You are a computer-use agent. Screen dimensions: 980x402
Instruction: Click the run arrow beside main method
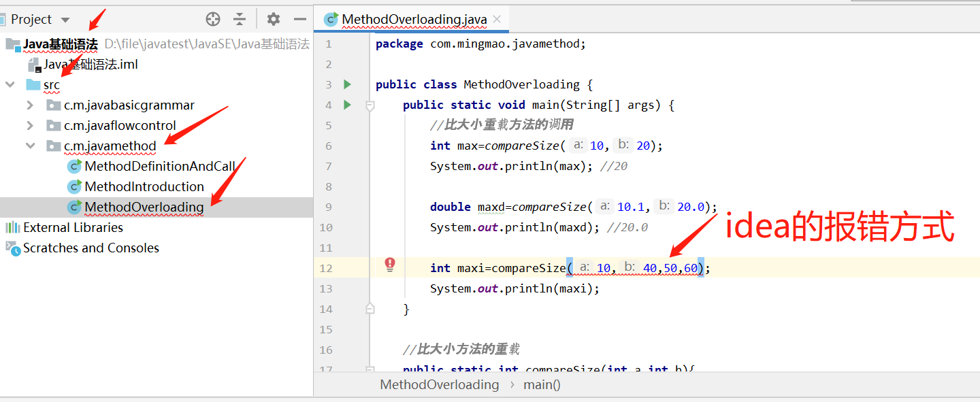347,105
